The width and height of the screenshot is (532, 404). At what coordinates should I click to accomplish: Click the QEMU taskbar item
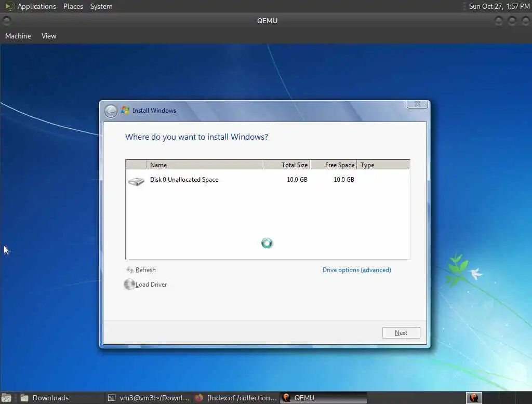pyautogui.click(x=324, y=398)
